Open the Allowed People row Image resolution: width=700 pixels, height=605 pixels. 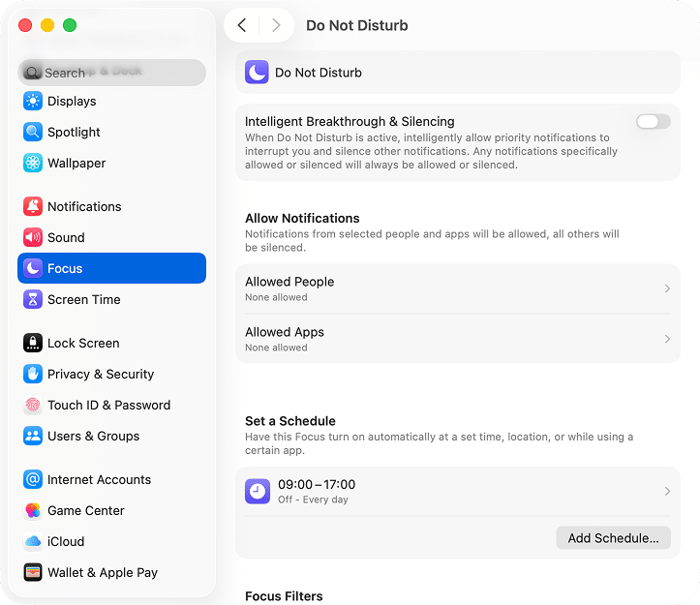[458, 288]
